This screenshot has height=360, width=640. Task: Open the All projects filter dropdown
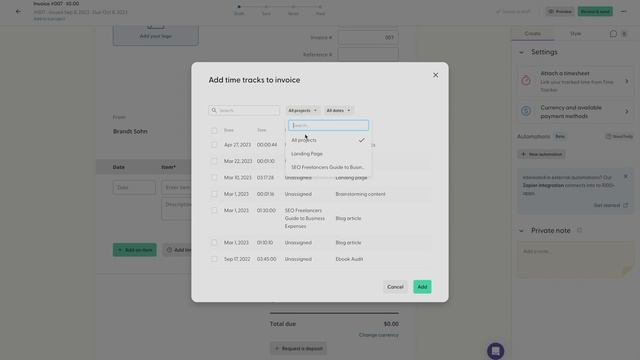tap(302, 110)
